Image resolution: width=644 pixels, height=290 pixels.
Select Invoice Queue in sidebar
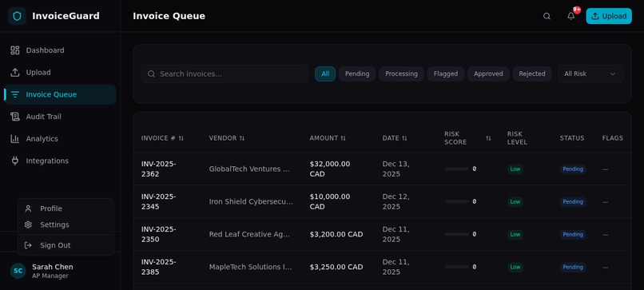61,94
